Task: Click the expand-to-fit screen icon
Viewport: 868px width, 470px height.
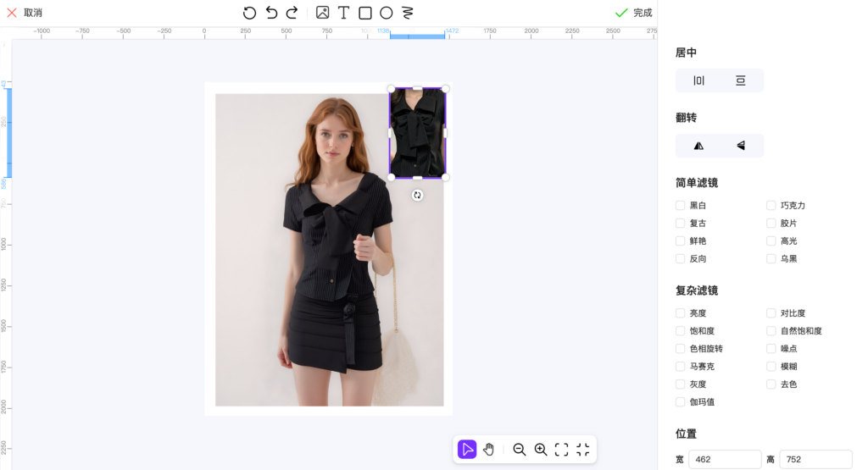Action: click(561, 449)
